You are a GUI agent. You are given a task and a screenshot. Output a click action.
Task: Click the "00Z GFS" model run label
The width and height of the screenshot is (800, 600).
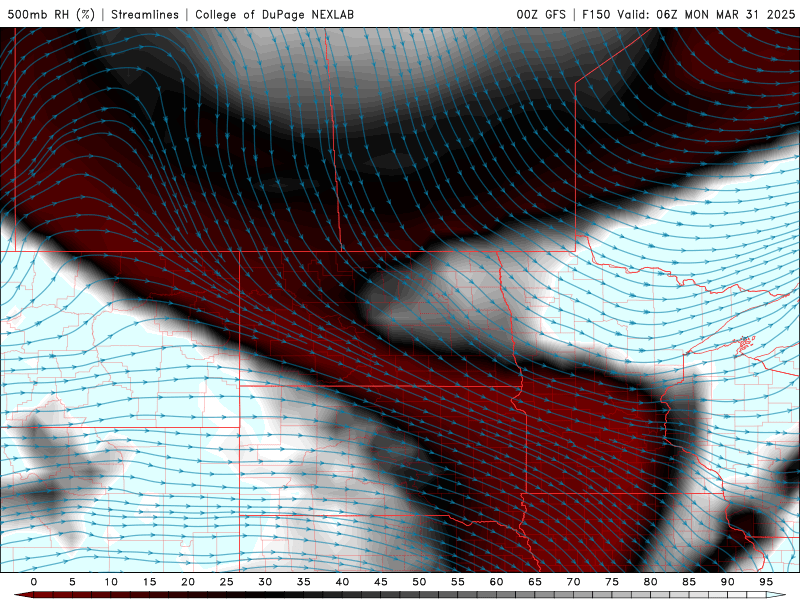[x=541, y=14]
